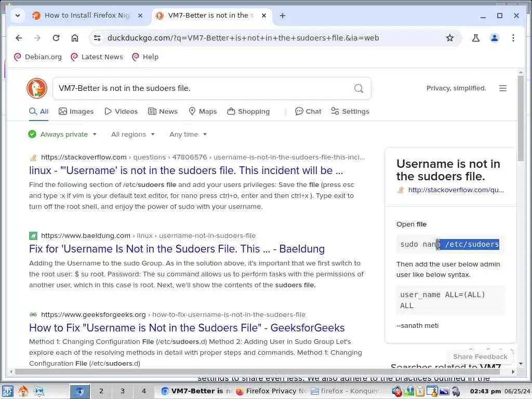
Task: Open DuckDuckGo Chat
Action: click(x=308, y=111)
